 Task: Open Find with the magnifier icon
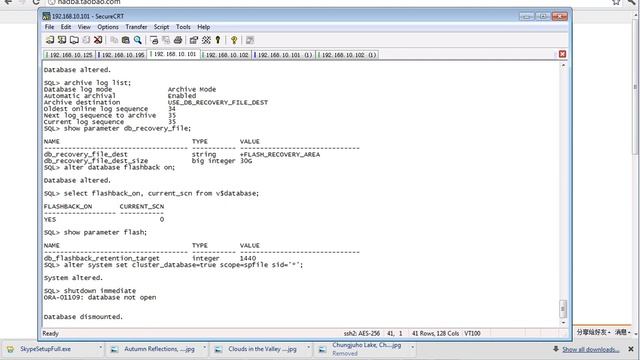(x=138, y=40)
